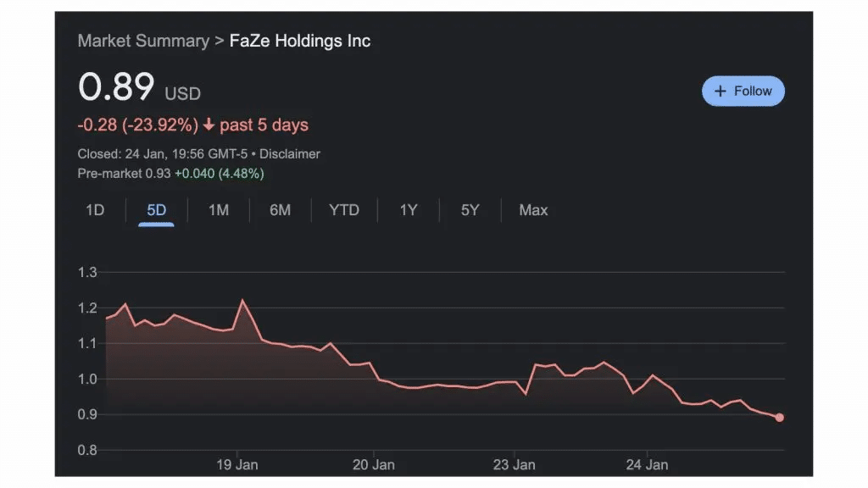Click the pre-market +0.040 (4.48%) value
868x488 pixels.
220,174
